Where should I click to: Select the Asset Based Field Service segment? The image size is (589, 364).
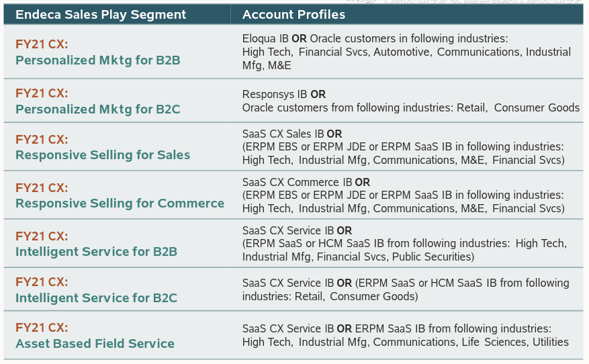95,344
